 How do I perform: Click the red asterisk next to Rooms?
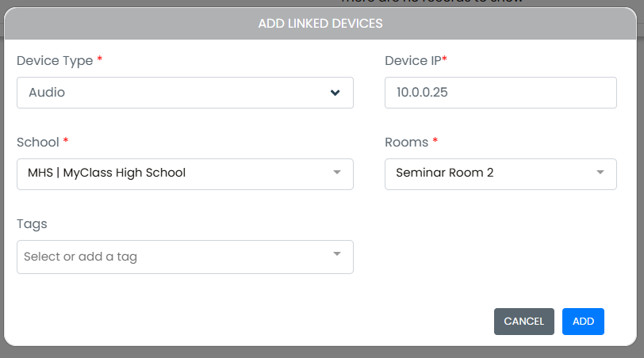435,142
